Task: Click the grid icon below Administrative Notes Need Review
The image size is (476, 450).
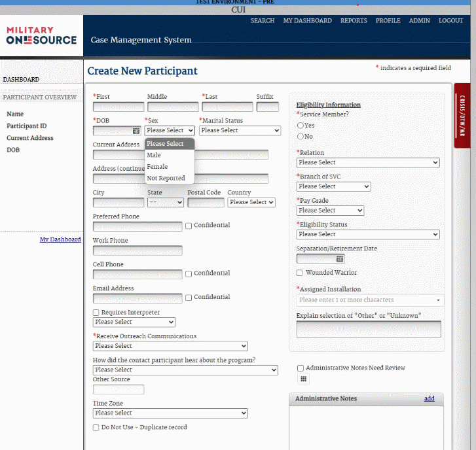Action: coord(303,379)
